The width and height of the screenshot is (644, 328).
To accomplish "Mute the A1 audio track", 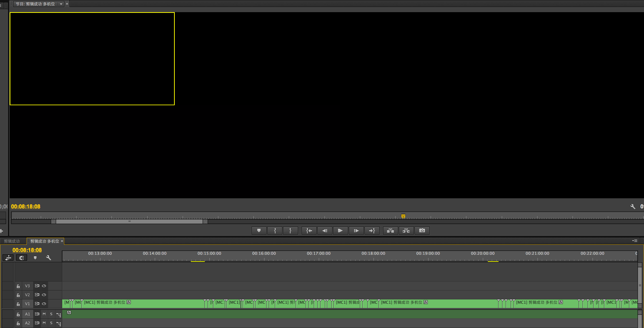I will click(x=44, y=314).
